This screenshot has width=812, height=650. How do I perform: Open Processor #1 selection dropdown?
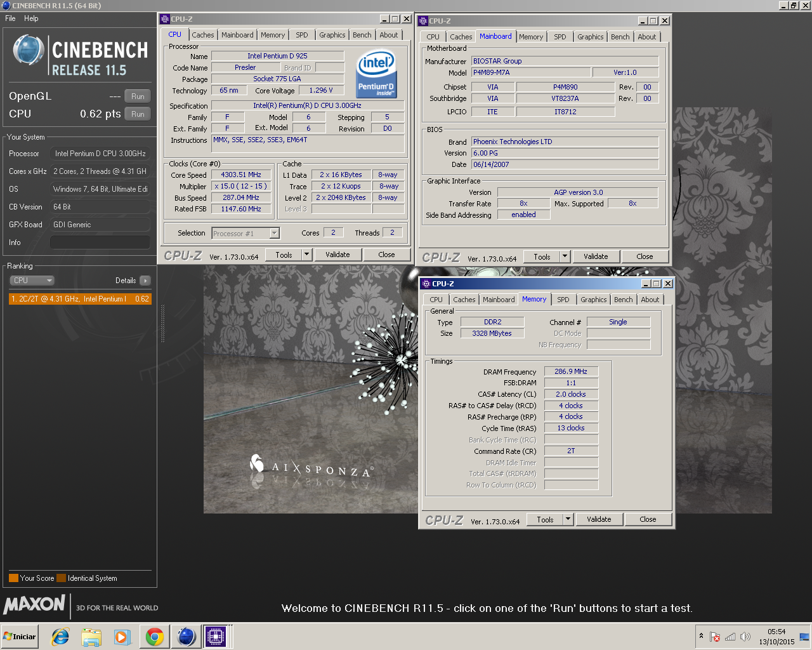pyautogui.click(x=246, y=234)
